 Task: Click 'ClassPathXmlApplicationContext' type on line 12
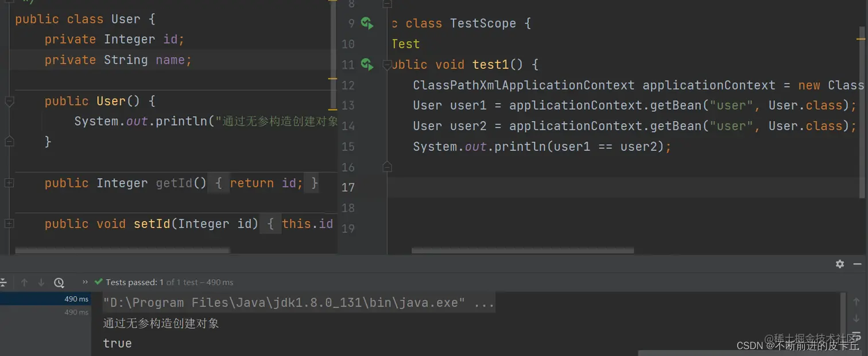pyautogui.click(x=524, y=85)
